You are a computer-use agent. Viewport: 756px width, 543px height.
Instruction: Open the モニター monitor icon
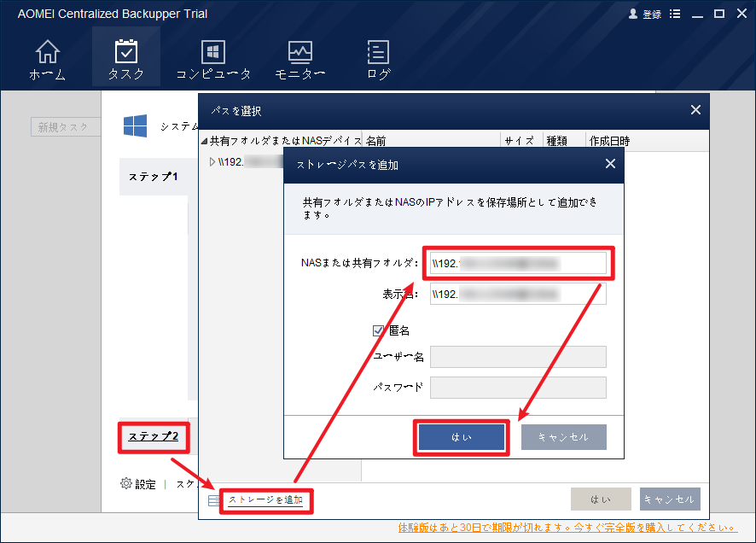click(299, 51)
